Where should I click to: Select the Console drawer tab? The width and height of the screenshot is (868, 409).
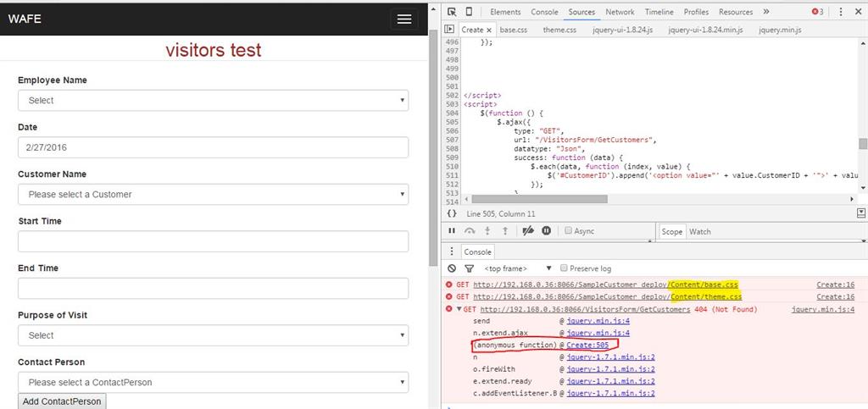(x=477, y=251)
